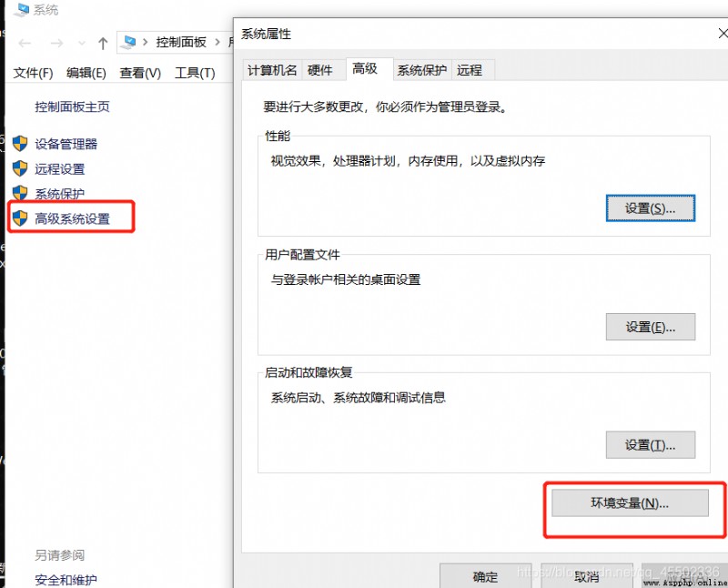The height and width of the screenshot is (588, 728).
Task: Open recent locations dropdown chevron
Action: click(x=82, y=43)
